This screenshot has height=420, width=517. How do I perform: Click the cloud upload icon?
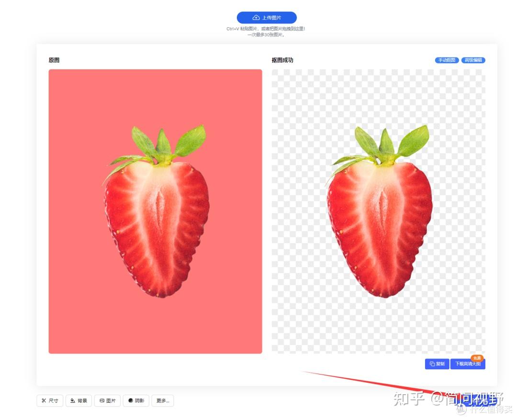[x=256, y=17]
